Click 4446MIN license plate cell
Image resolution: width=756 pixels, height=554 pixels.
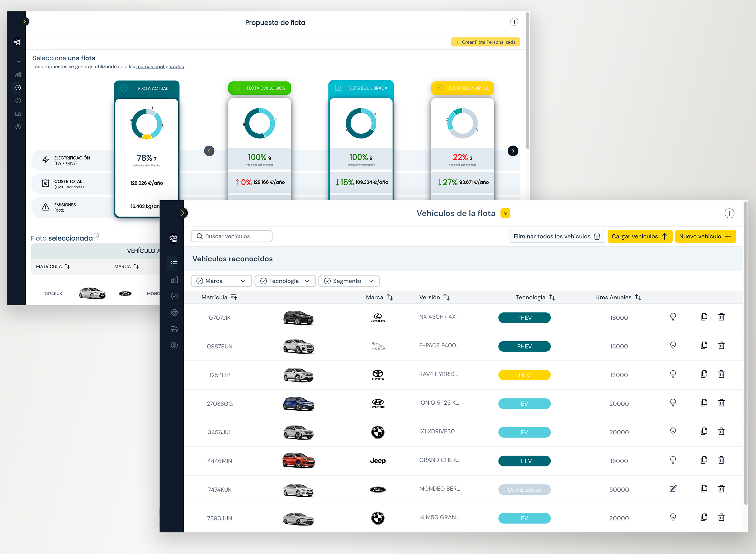coord(219,461)
